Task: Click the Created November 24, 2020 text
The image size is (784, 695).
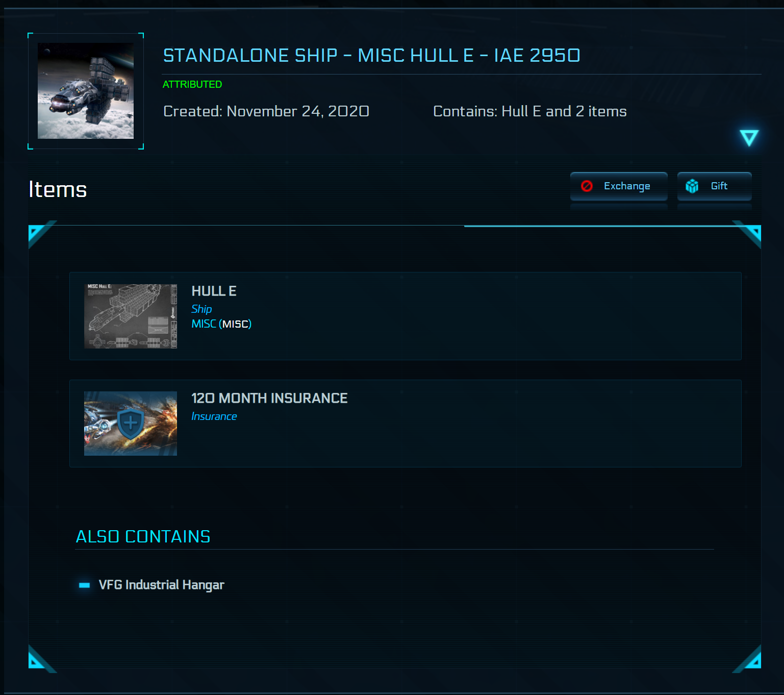Action: tap(266, 111)
